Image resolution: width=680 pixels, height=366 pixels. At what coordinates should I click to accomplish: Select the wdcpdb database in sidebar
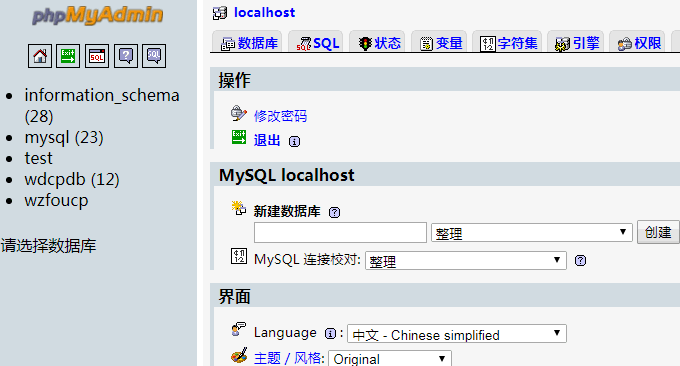[x=72, y=179]
